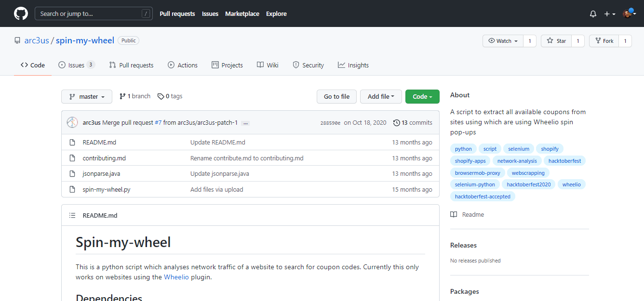Screen dimensions: 644x301
Task: Click arc3us avatar in commit row
Action: 72,122
